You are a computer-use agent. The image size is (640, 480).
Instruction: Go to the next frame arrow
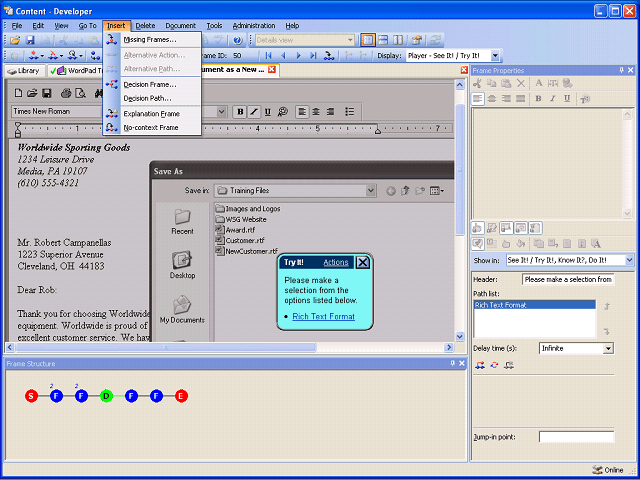[298, 56]
